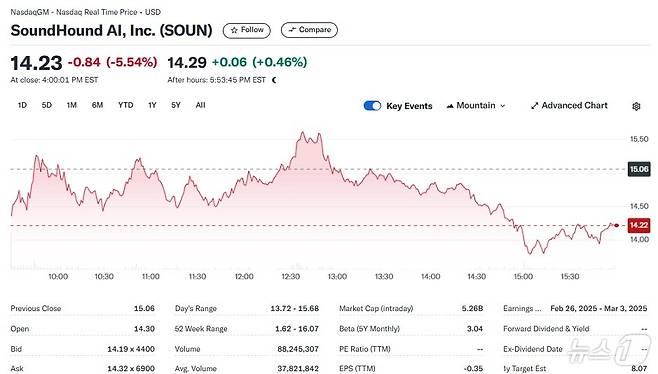The width and height of the screenshot is (658, 374).
Task: Select the All range tab
Action: 201,105
